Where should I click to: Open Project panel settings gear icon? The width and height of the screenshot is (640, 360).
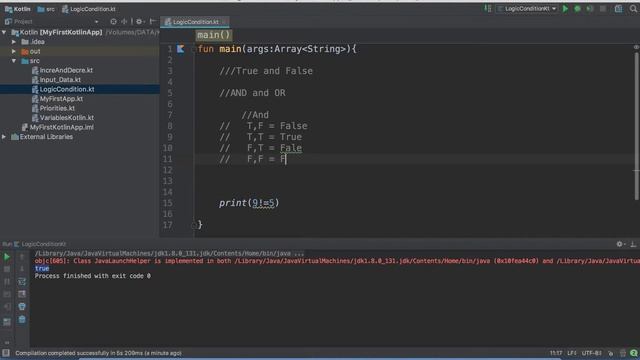(139, 22)
